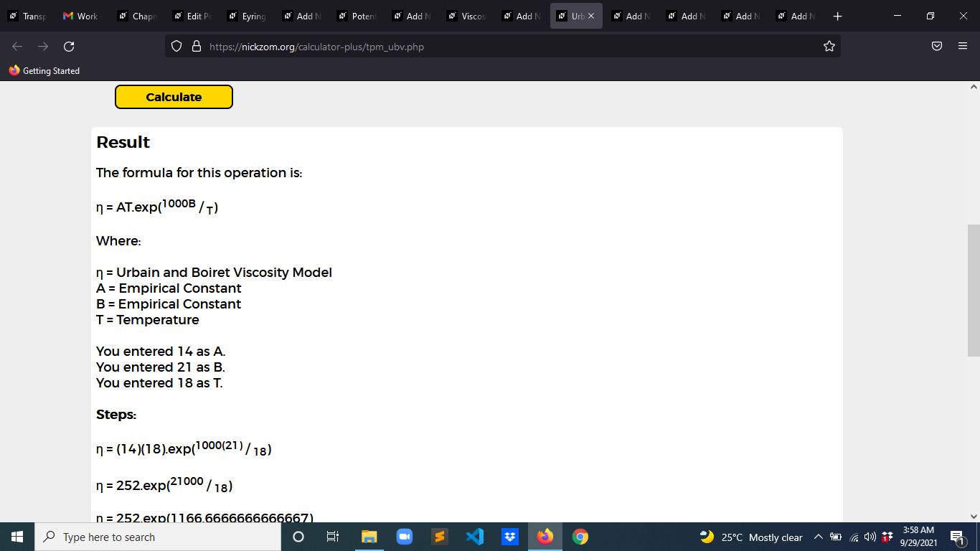Click text 'You entered 14 as A.'
980x551 pixels.
click(x=161, y=352)
